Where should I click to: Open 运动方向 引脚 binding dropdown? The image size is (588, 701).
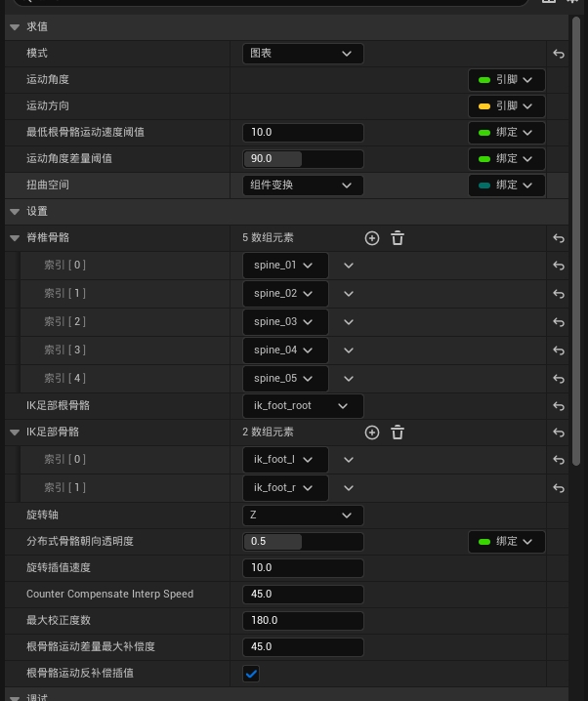pos(507,106)
